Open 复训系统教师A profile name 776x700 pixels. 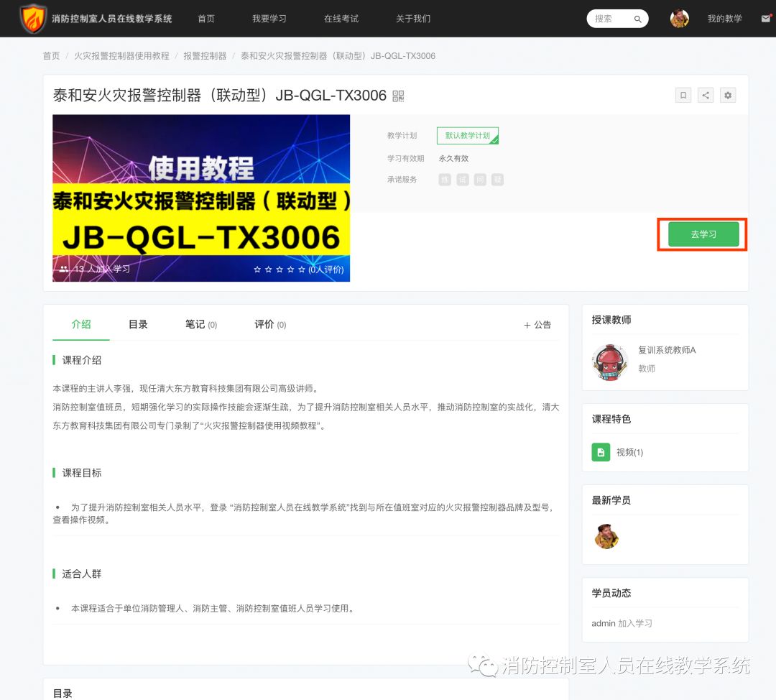667,350
